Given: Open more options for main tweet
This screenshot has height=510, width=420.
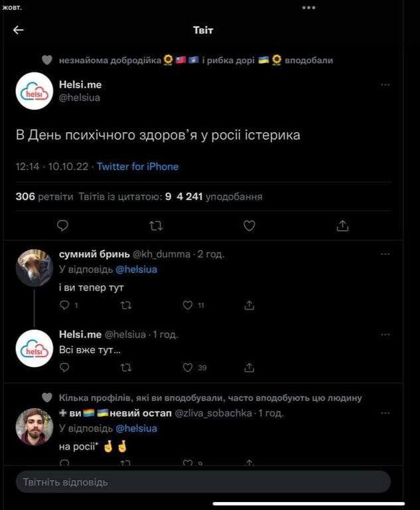Looking at the screenshot, I should point(385,85).
